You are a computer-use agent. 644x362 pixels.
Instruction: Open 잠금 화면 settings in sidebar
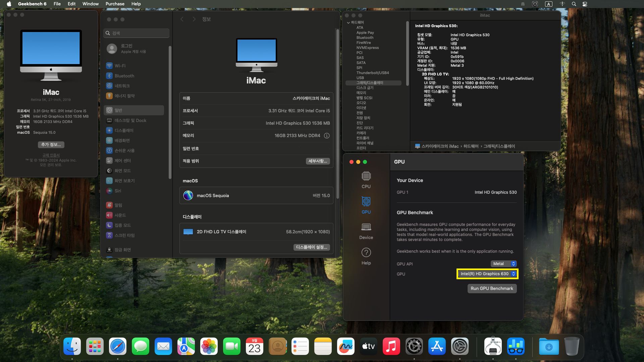tap(134, 250)
